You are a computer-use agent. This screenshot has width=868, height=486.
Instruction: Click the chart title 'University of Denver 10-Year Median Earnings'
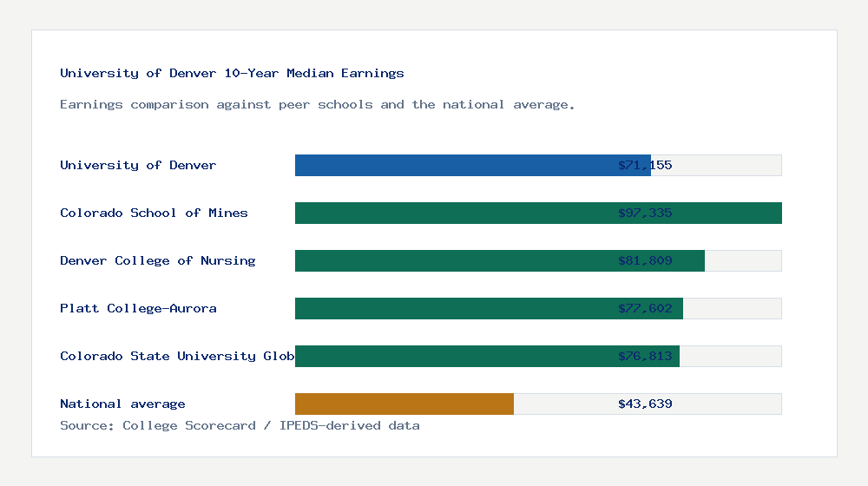click(x=232, y=73)
